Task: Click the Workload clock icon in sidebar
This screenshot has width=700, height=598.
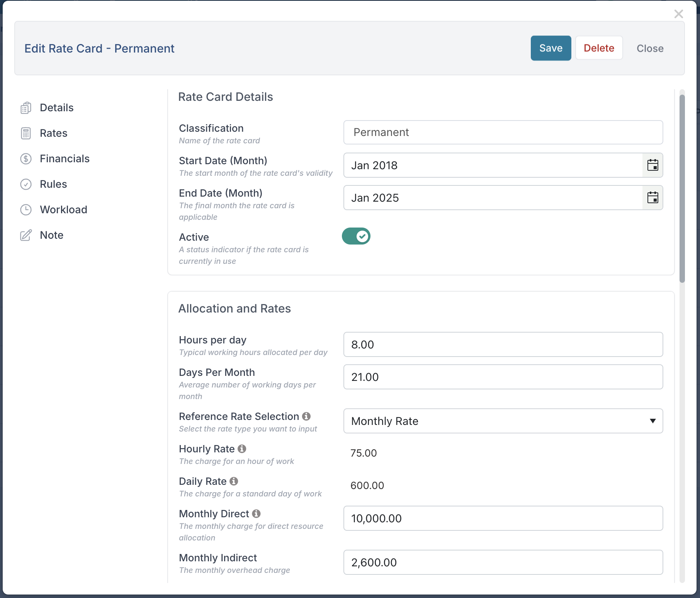Action: click(26, 210)
